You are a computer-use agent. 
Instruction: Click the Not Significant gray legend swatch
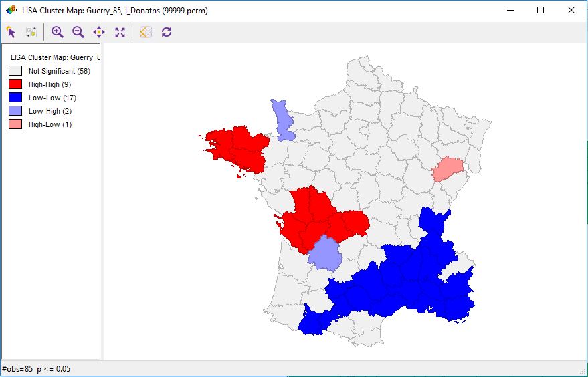point(15,71)
